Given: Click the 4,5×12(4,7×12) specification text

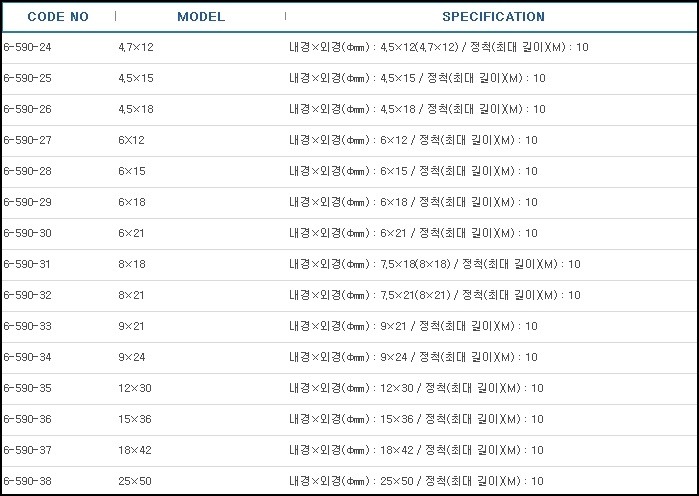Looking at the screenshot, I should [419, 47].
